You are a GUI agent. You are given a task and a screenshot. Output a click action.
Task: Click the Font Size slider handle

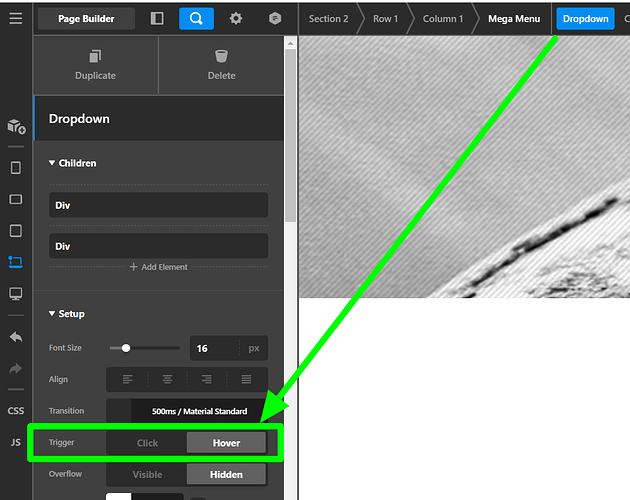[126, 348]
